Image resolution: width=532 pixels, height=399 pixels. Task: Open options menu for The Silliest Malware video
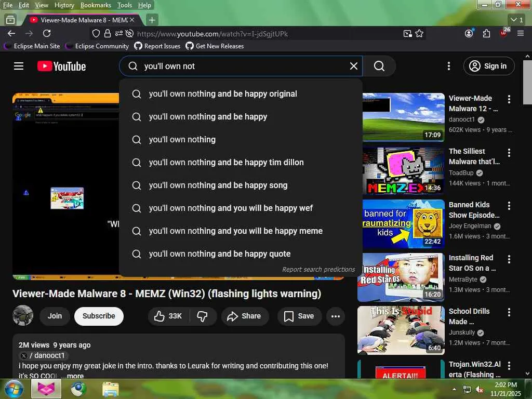509,152
